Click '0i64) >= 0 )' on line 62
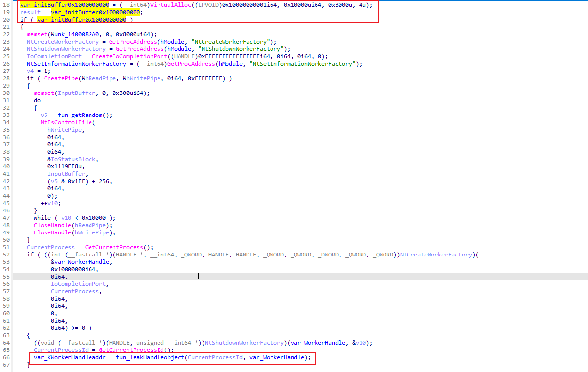 [x=71, y=328]
